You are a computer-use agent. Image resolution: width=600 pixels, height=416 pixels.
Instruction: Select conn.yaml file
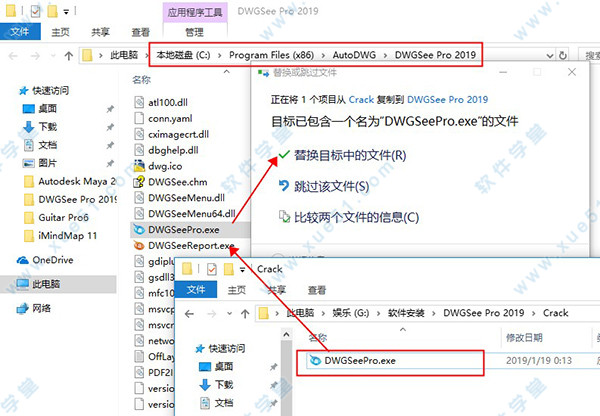tap(170, 119)
